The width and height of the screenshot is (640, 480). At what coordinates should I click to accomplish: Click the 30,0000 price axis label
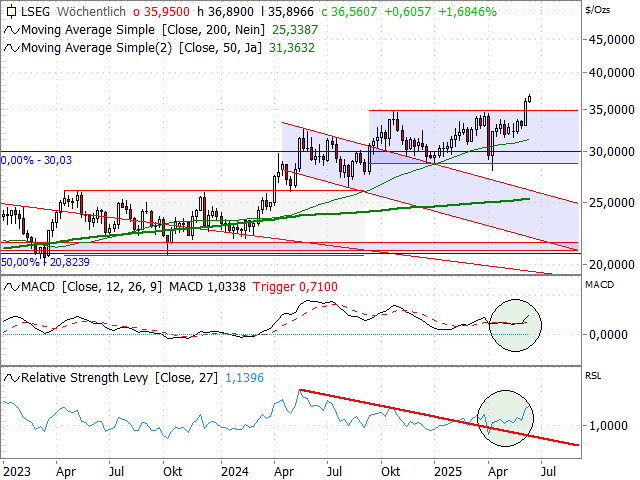point(611,152)
